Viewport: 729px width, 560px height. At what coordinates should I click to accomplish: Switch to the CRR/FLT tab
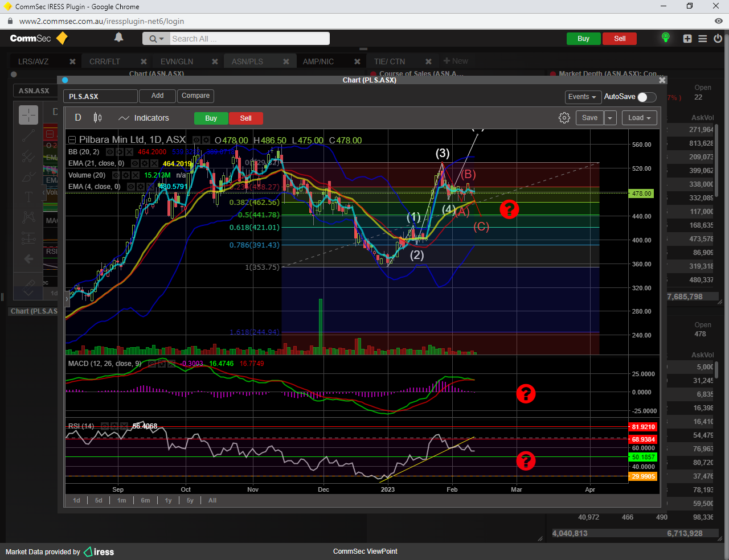coord(105,61)
